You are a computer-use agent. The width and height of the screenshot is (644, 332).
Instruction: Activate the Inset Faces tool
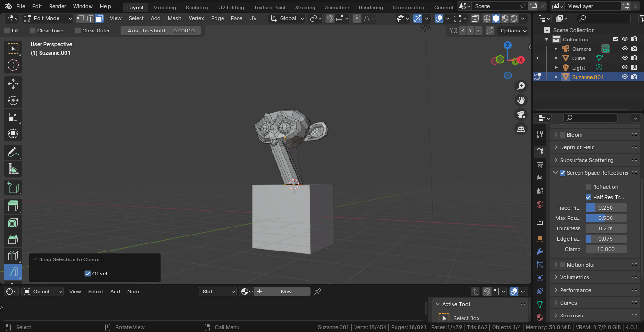click(x=13, y=223)
